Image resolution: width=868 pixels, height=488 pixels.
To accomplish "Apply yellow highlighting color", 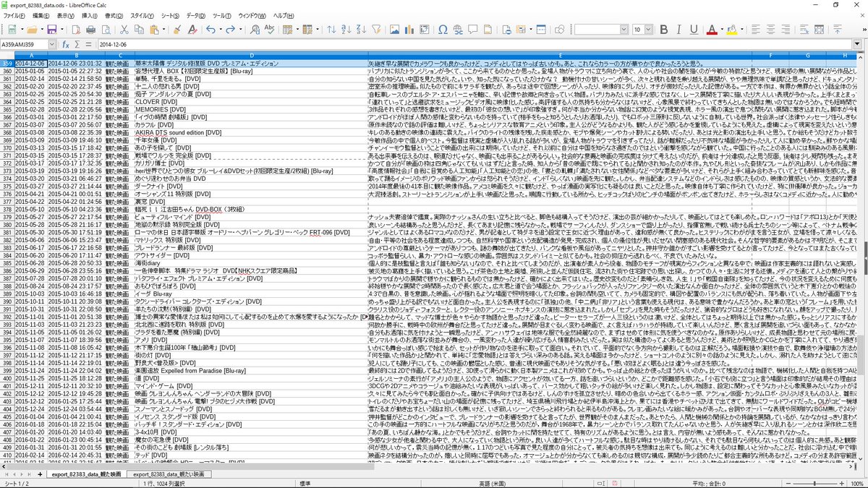I will tap(731, 30).
